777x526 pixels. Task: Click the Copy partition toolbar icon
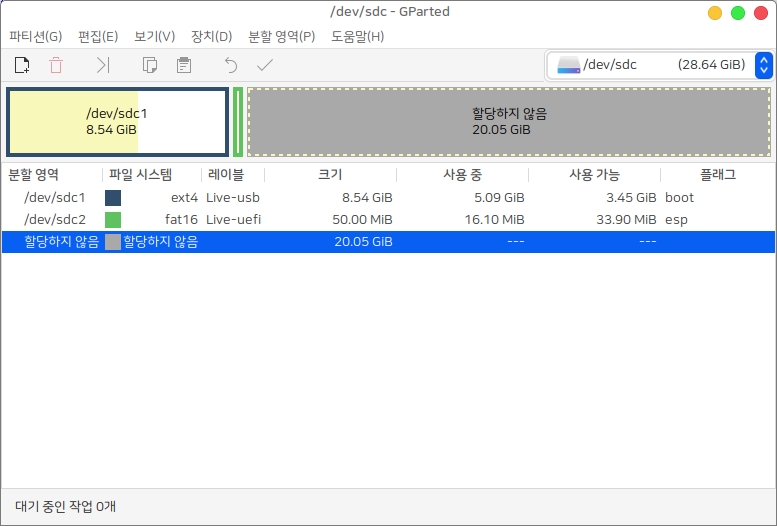[150, 66]
